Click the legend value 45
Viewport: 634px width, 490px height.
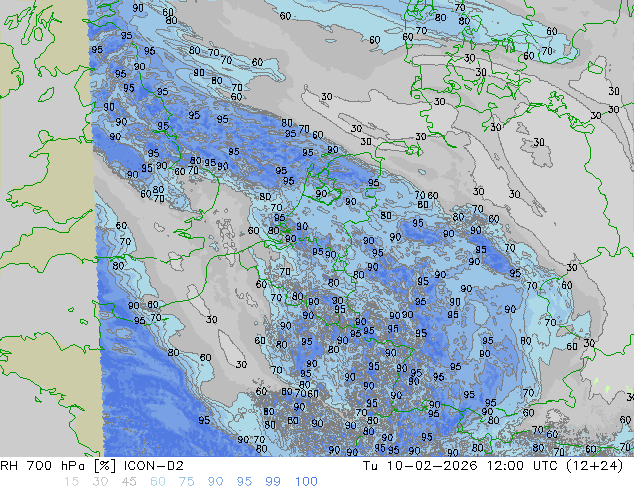point(129,482)
